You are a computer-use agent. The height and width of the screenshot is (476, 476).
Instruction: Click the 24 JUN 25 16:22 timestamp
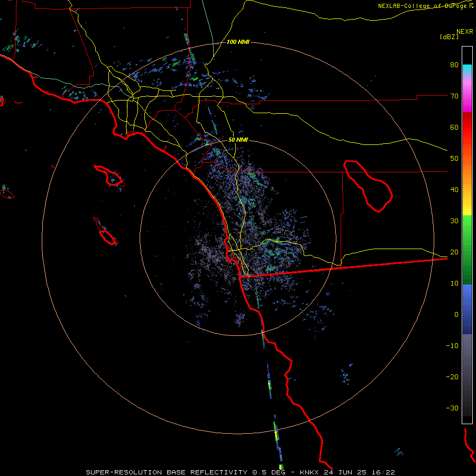coord(359,472)
